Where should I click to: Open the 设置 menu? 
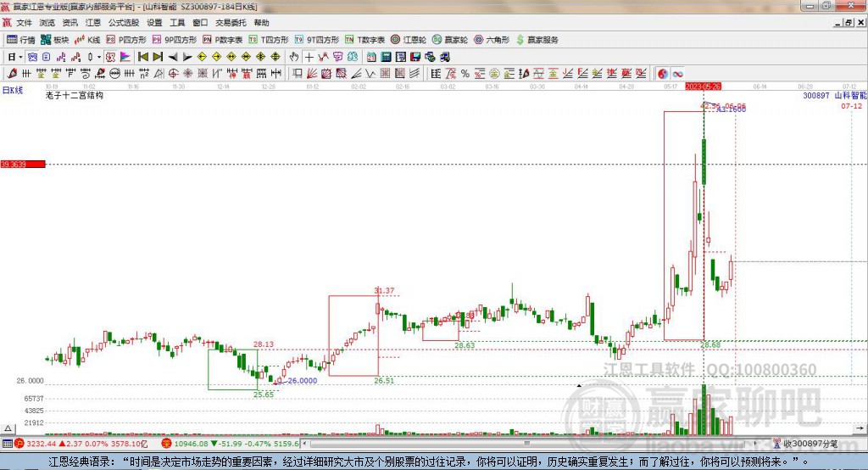tap(154, 23)
